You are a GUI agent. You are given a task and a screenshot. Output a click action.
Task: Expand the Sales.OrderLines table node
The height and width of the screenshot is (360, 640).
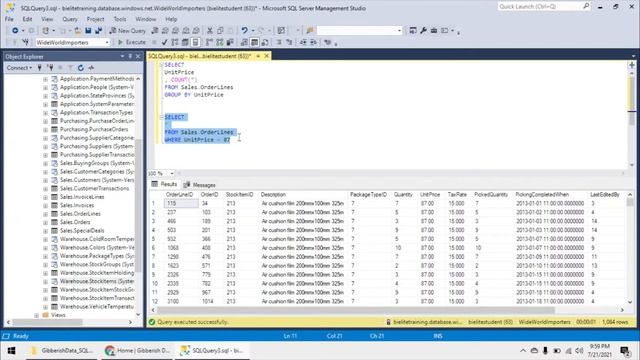click(45, 214)
